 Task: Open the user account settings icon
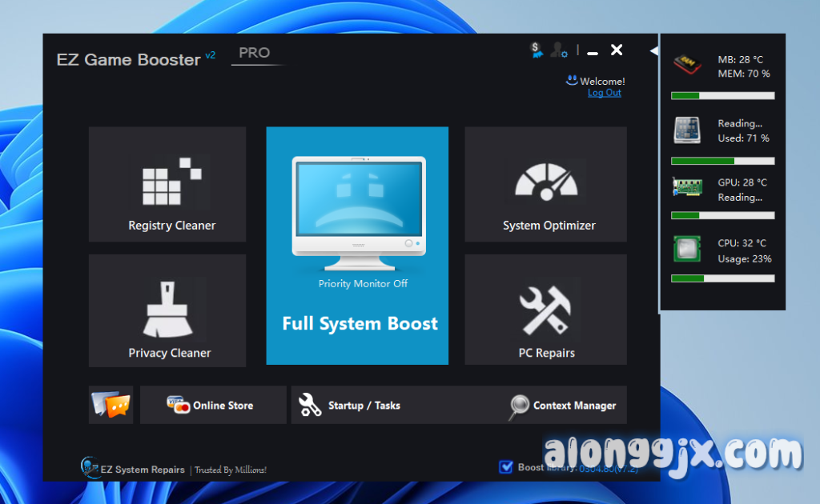coord(559,50)
